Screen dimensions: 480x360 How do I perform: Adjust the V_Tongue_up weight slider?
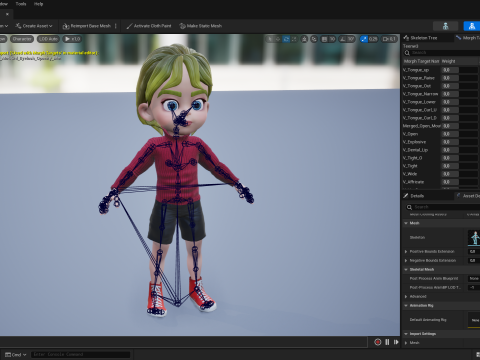point(460,70)
